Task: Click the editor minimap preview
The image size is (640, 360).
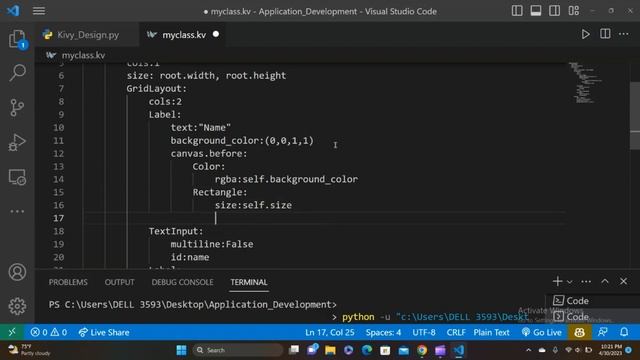Action: click(x=585, y=83)
